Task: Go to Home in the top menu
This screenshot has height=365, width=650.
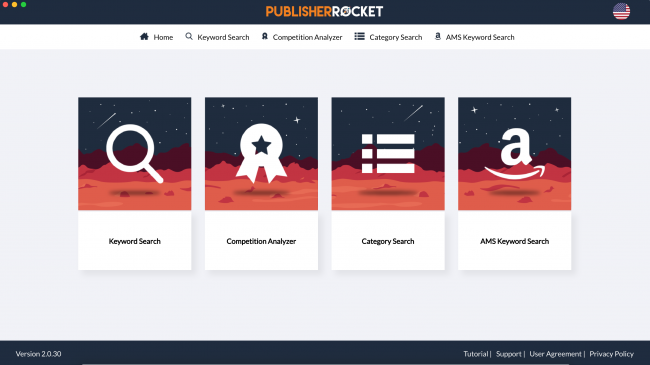Action: point(163,37)
